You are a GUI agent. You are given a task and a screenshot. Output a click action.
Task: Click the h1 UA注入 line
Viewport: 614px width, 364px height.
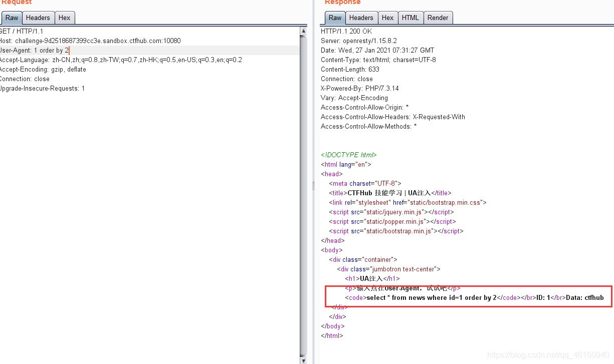(372, 279)
